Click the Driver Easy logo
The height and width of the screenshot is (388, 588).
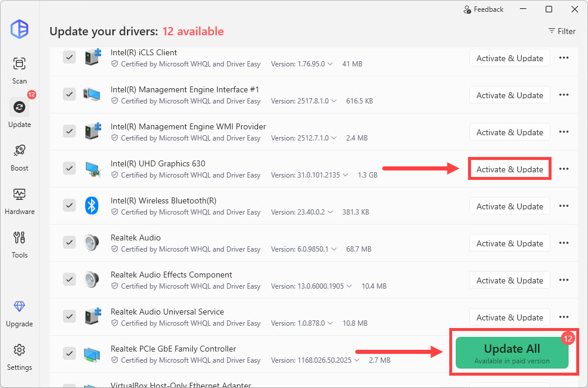click(x=19, y=29)
